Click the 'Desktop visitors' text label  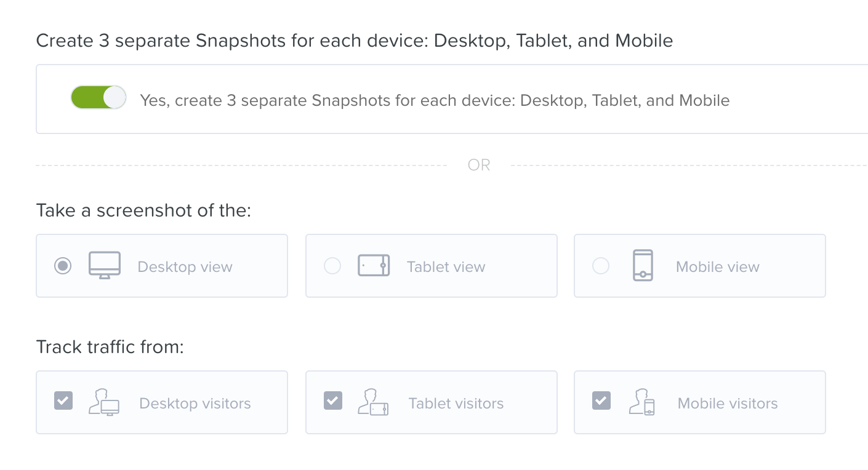pos(195,404)
